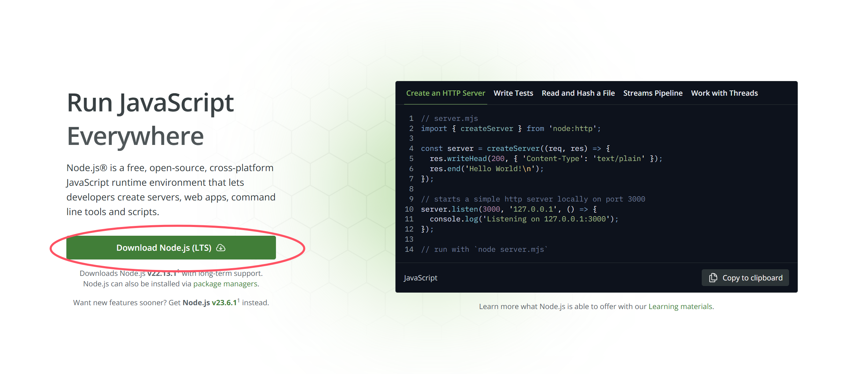This screenshot has height=374, width=868.
Task: Click the 'starts a simple http server' comment
Action: [x=533, y=199]
